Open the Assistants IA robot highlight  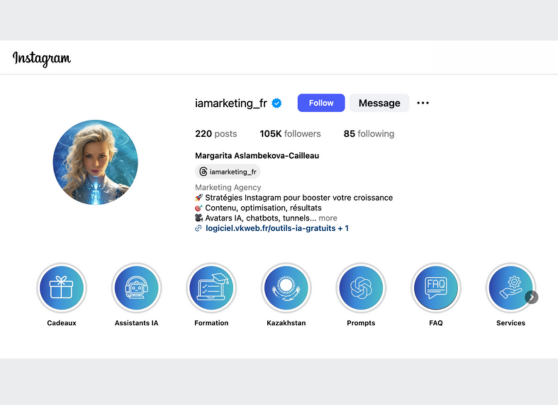click(x=136, y=288)
